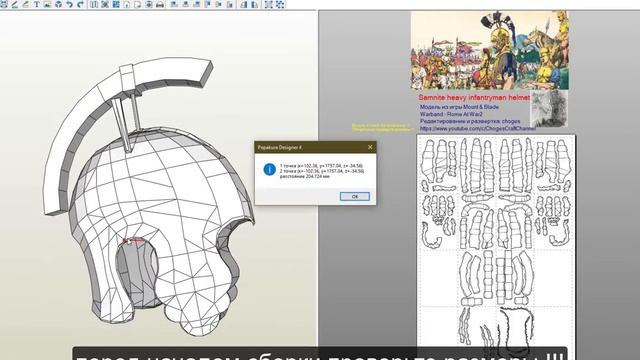Click the red marked edge near ear opening
The image size is (640, 360).
133,240
